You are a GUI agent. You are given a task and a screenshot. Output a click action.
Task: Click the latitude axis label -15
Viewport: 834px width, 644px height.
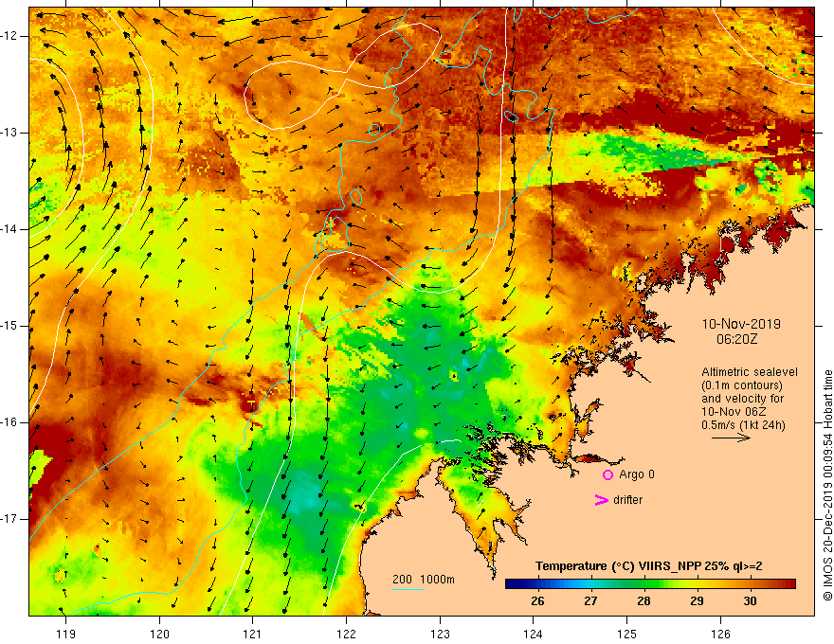[x=9, y=326]
